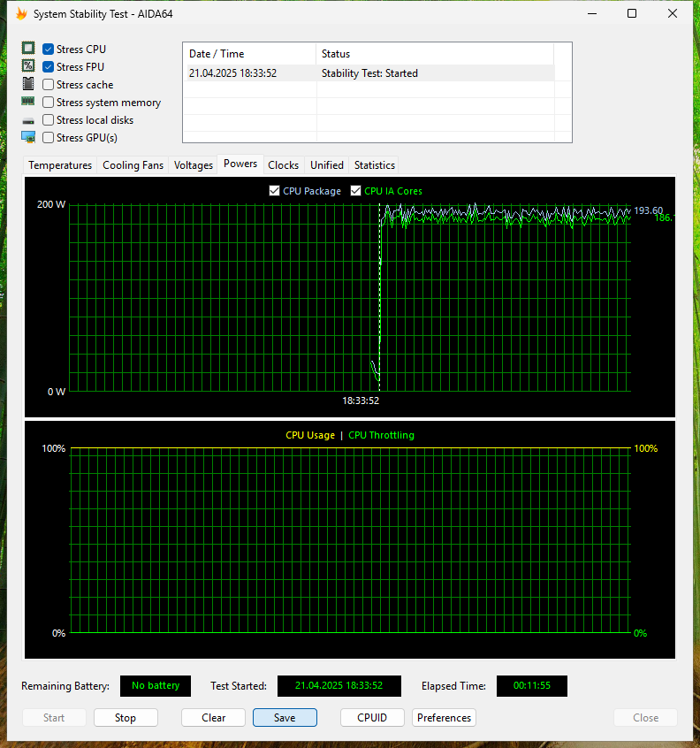This screenshot has height=748, width=700.
Task: Open Preferences dialog
Action: [444, 717]
